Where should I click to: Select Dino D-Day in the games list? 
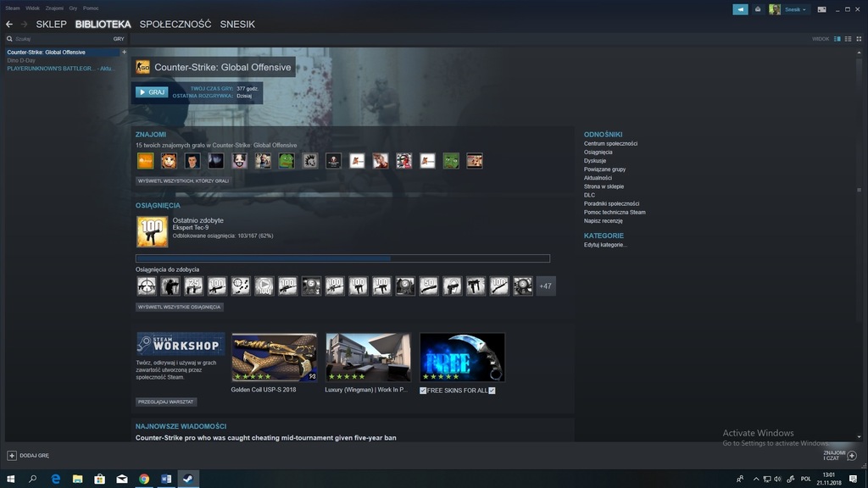pos(21,60)
